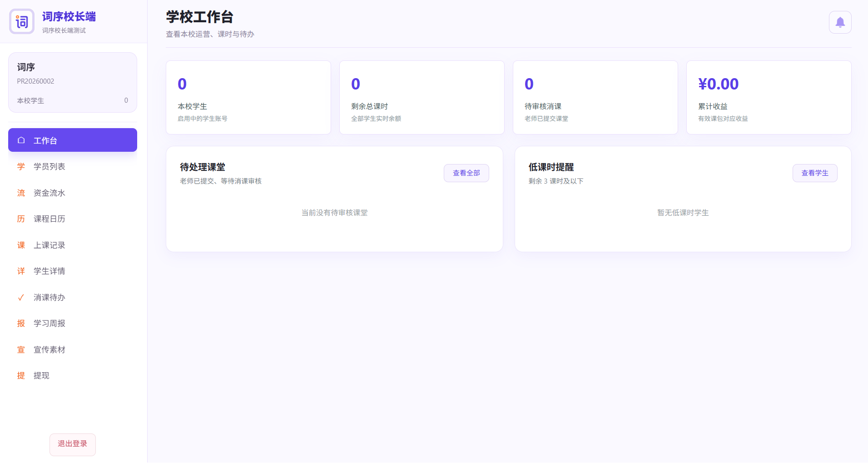Click the 待审核消课 stat card
The height and width of the screenshot is (463, 868).
click(x=595, y=97)
